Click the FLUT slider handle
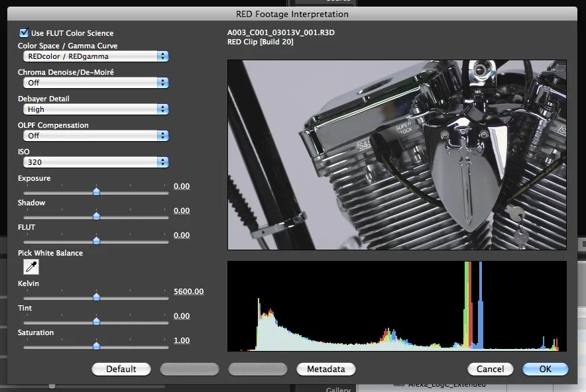The image size is (586, 392). 96,241
